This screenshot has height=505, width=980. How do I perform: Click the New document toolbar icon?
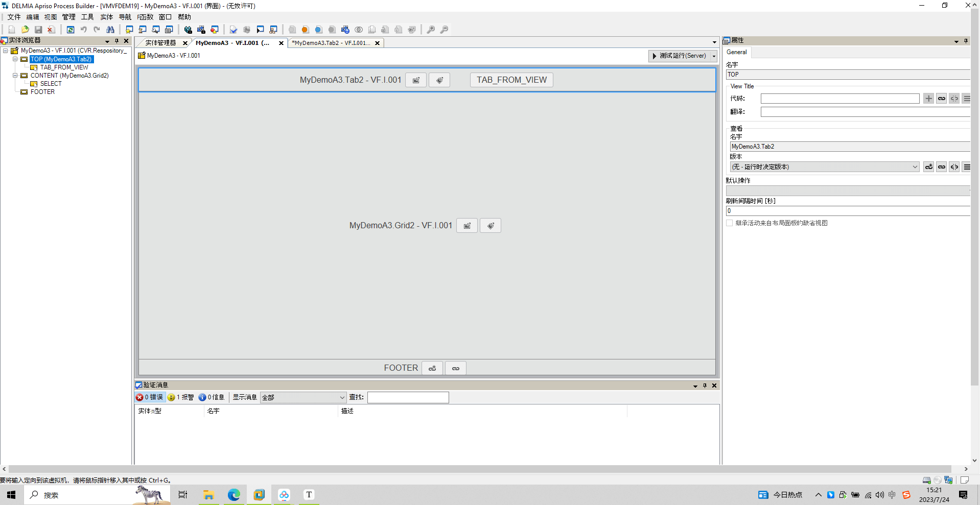point(12,30)
